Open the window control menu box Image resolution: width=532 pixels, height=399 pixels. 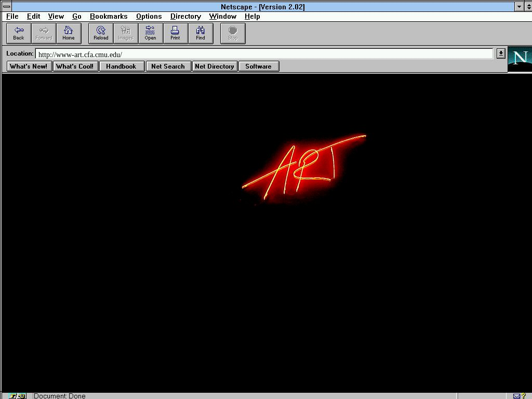(x=6, y=7)
